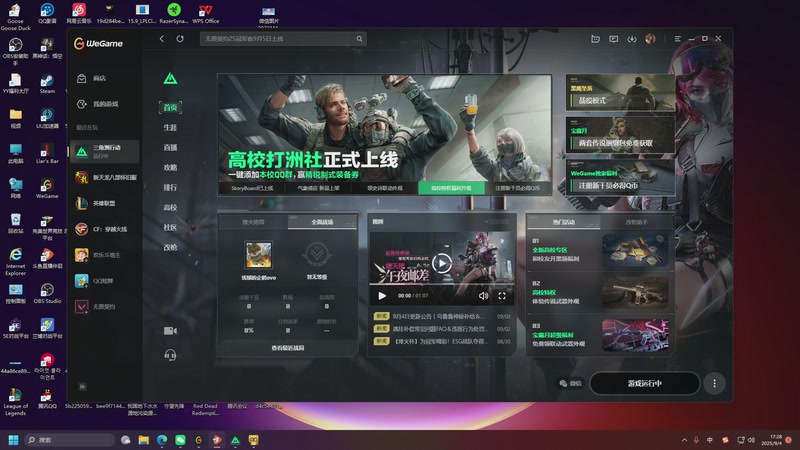Open activity 01 全新高校专区
The image size is (800, 450).
point(600,251)
